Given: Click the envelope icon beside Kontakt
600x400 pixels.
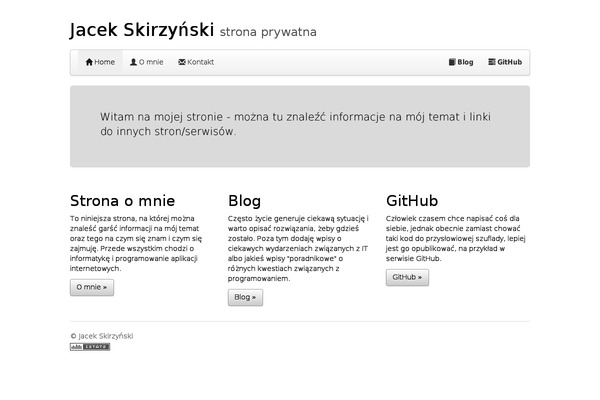Looking at the screenshot, I should tap(182, 62).
